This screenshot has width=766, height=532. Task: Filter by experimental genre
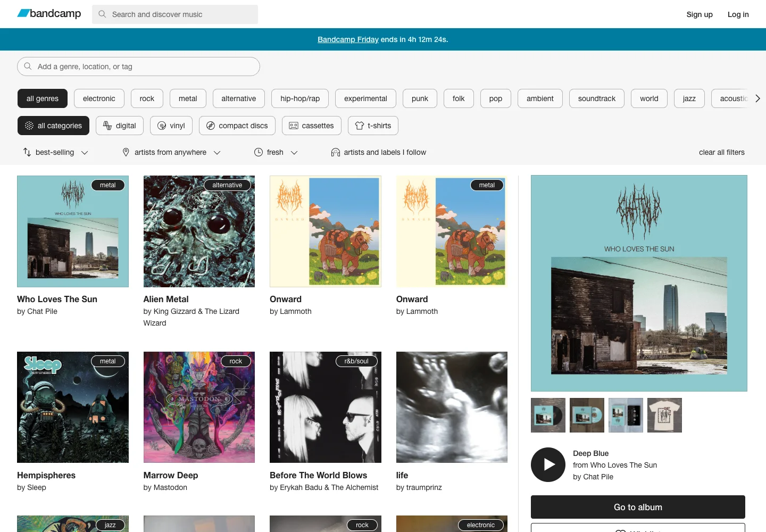click(x=365, y=98)
